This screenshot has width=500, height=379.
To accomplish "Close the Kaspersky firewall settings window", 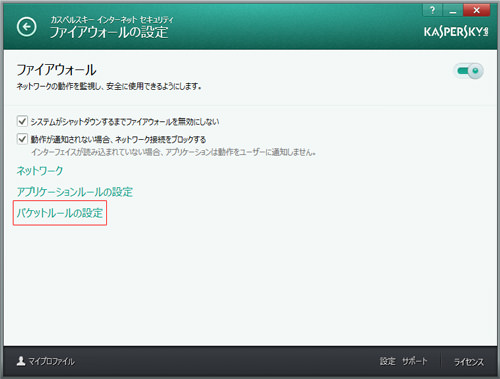I will pyautogui.click(x=476, y=10).
